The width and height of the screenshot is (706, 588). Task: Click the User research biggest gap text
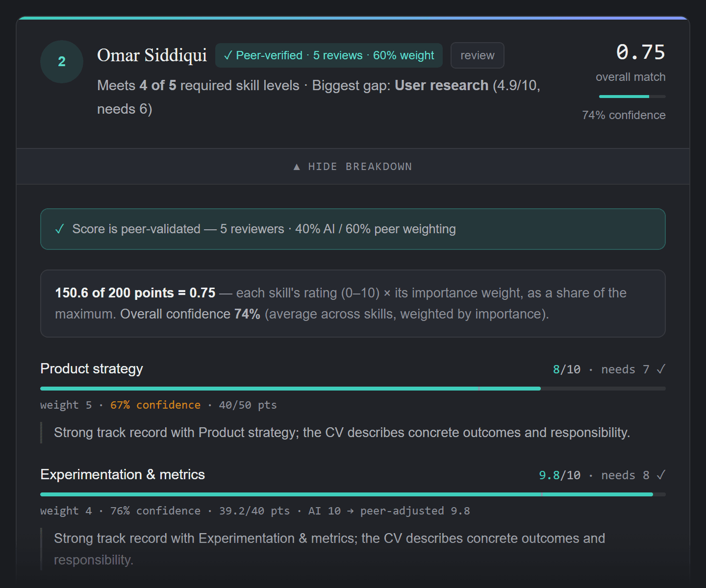point(442,85)
